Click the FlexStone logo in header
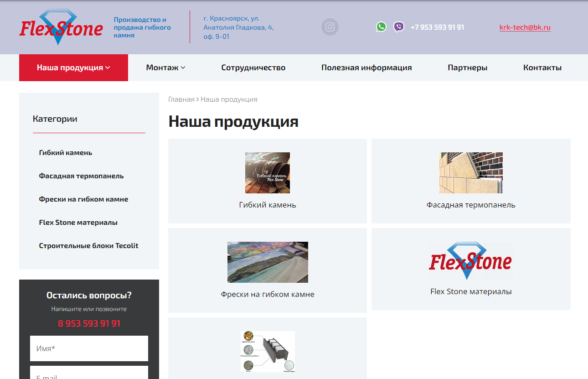Image resolution: width=588 pixels, height=379 pixels. click(61, 27)
